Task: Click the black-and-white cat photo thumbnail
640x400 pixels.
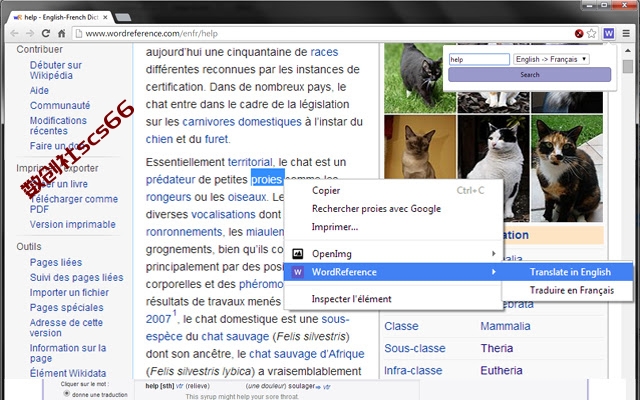Action: 493,147
